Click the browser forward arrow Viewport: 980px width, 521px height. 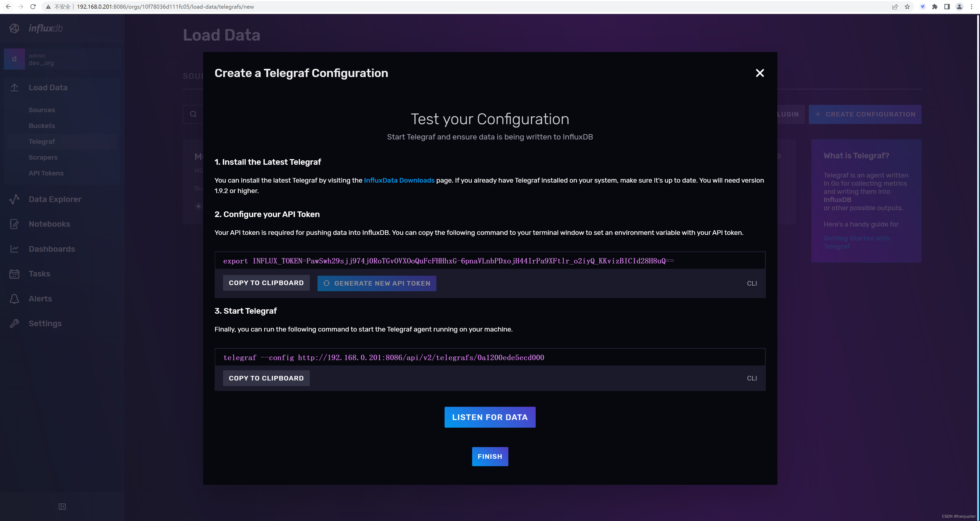(20, 6)
